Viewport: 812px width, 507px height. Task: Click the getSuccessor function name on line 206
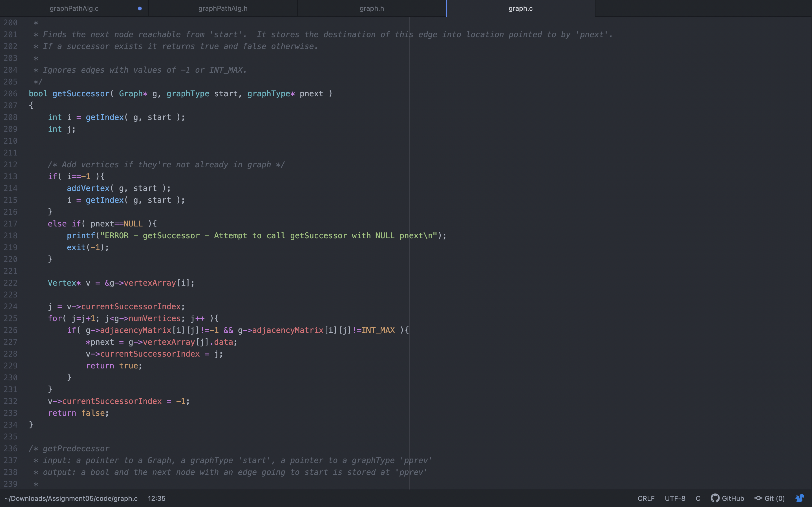pyautogui.click(x=81, y=94)
